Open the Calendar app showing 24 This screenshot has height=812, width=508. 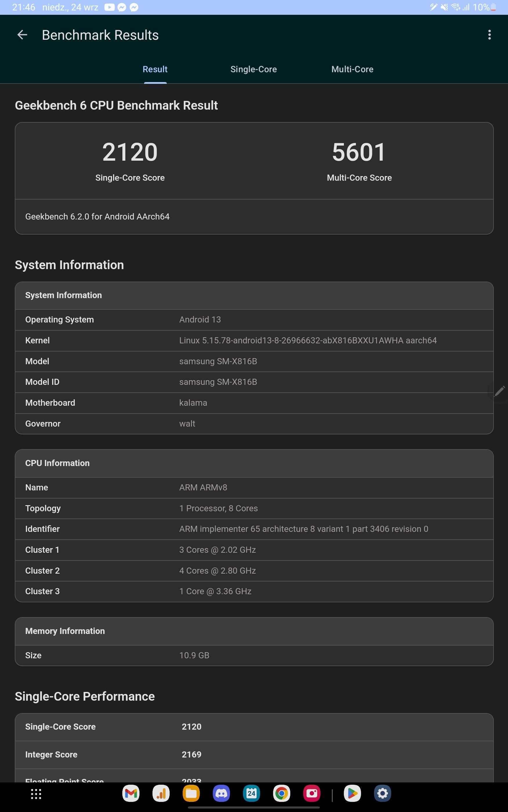point(251,793)
